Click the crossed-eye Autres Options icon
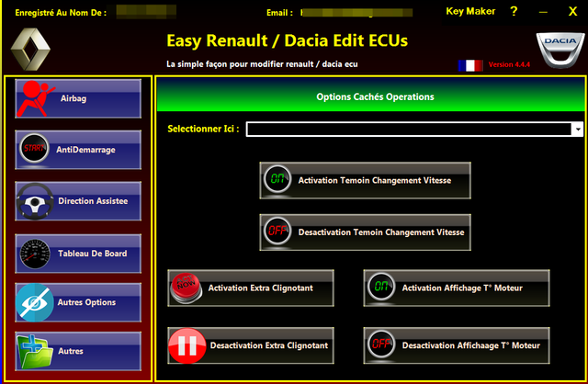588x384 pixels. click(x=35, y=302)
